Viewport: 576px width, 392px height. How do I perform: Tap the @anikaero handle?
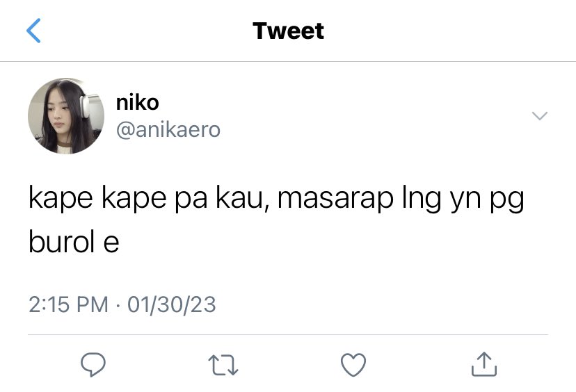tap(168, 129)
